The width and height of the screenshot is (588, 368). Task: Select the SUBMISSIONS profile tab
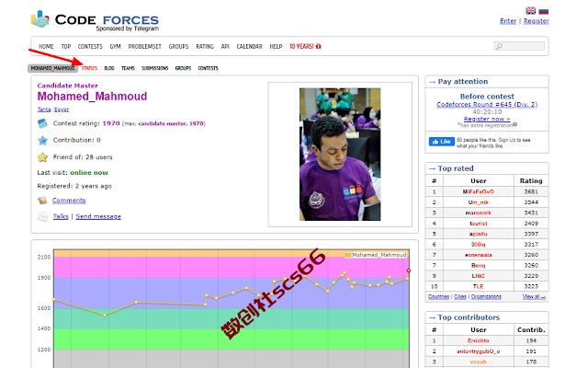(x=155, y=68)
